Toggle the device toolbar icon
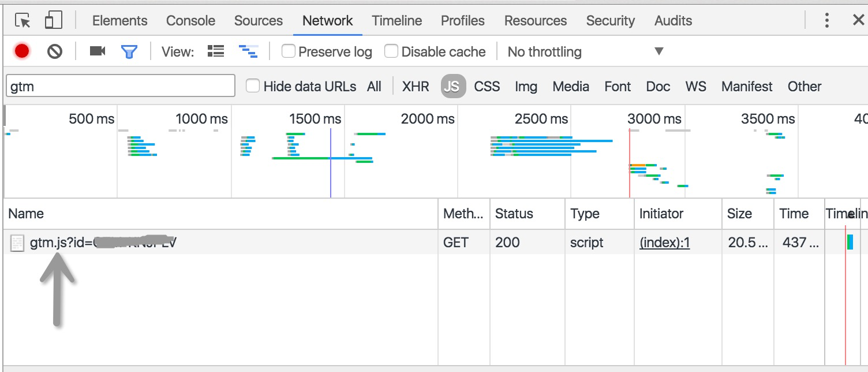Viewport: 868px width, 372px height. coord(53,21)
